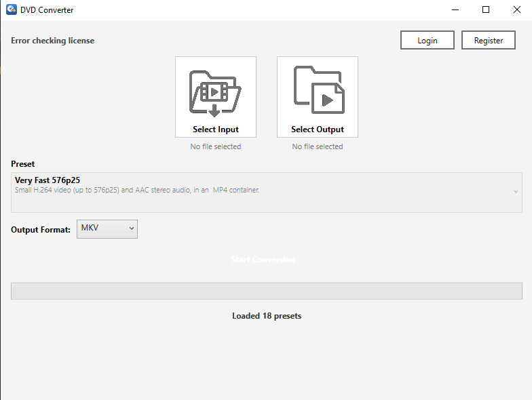The image size is (532, 400).
Task: Click 'No file selected' under Select Input
Action: (216, 146)
